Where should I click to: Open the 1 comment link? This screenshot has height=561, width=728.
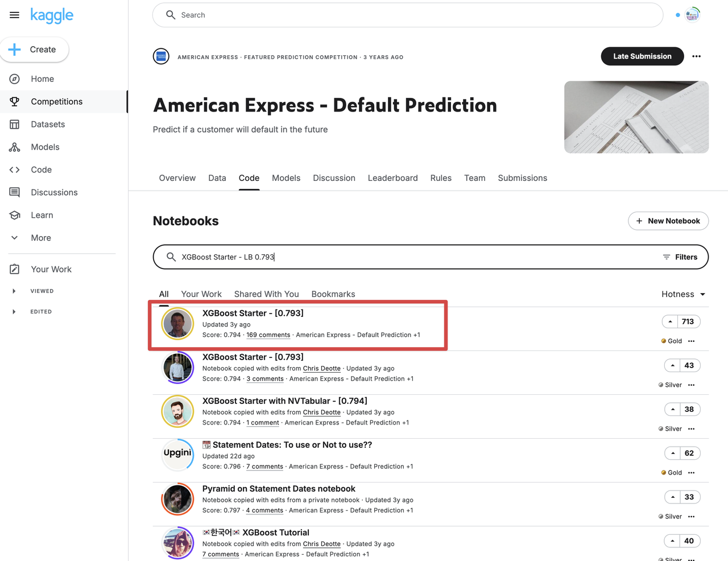(263, 423)
